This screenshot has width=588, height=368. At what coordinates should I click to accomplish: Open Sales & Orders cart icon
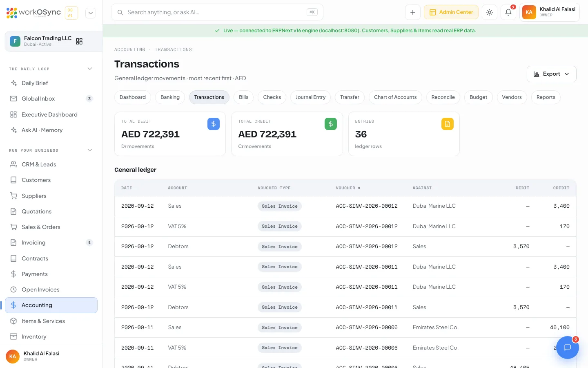coord(13,227)
